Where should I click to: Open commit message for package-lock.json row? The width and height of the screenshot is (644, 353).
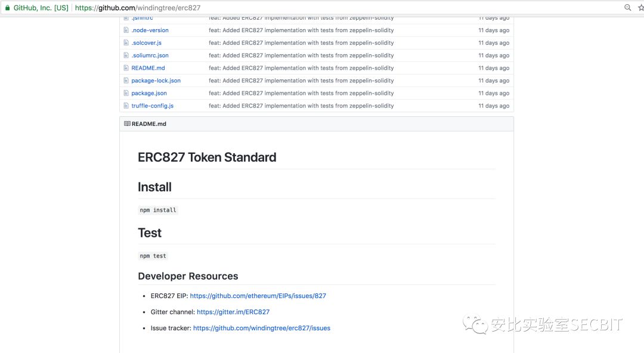(x=301, y=80)
